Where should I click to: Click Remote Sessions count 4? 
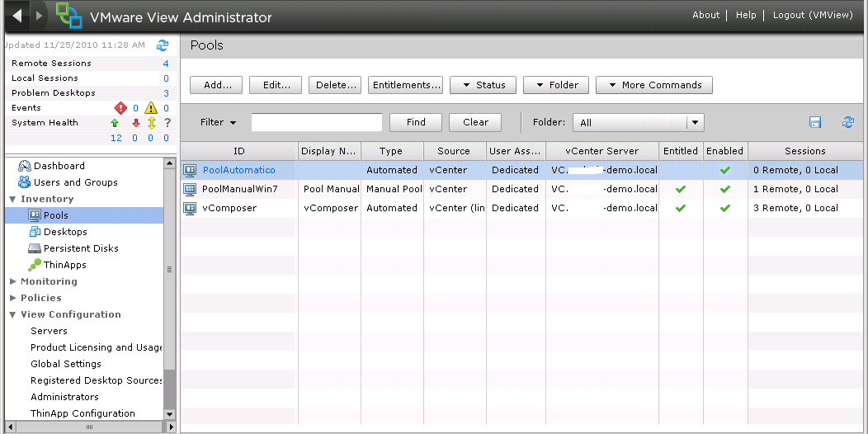coord(166,64)
